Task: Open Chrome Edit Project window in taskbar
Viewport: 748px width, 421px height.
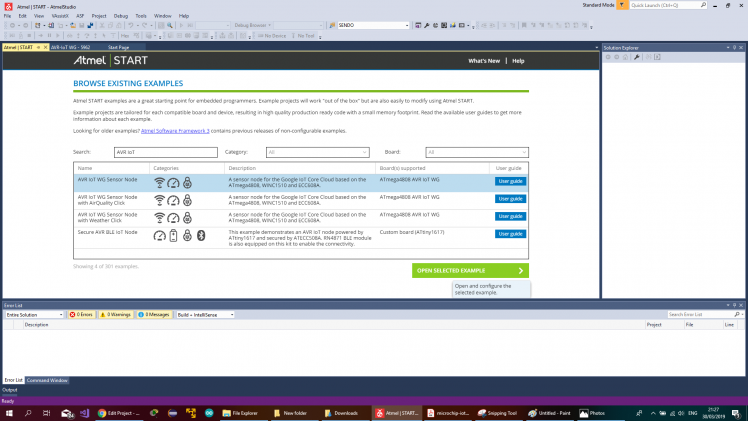Action: 118,412
